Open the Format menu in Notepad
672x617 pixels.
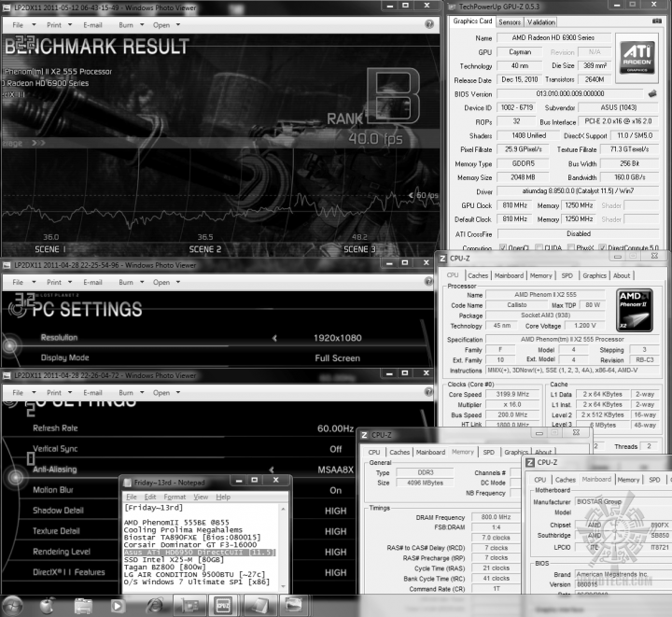click(175, 497)
